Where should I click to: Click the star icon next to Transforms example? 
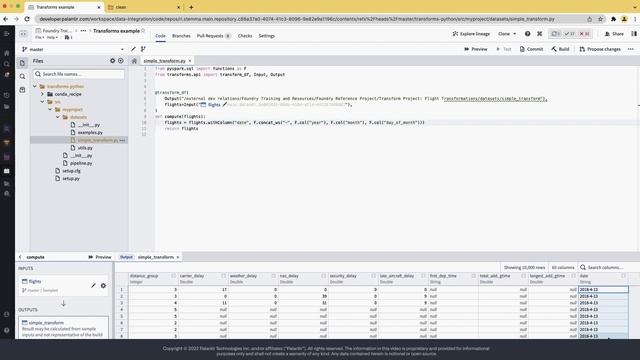pyautogui.click(x=143, y=31)
